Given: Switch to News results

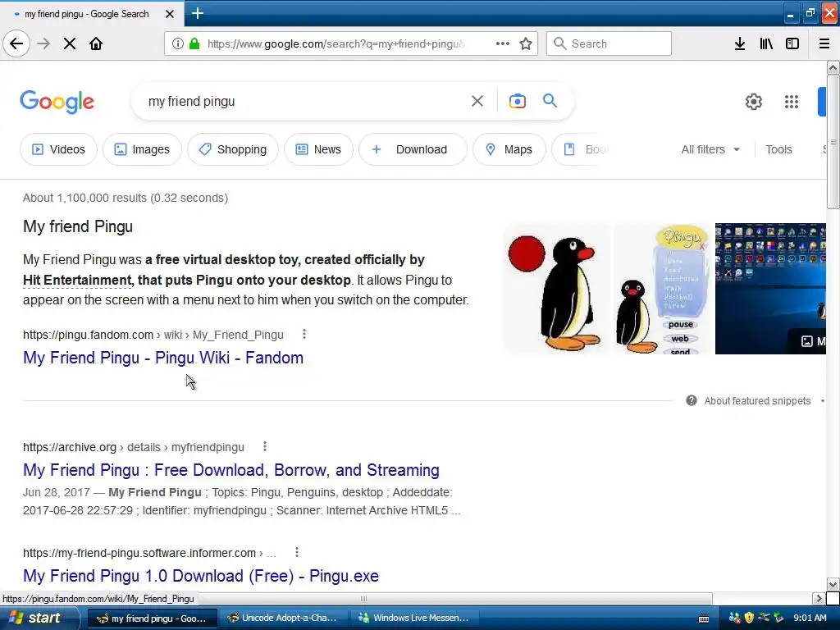Looking at the screenshot, I should [x=319, y=149].
